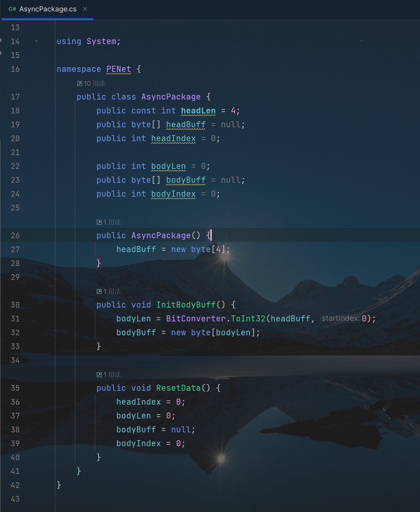Click line number 17 in the gutter
The width and height of the screenshot is (420, 512).
tap(15, 97)
